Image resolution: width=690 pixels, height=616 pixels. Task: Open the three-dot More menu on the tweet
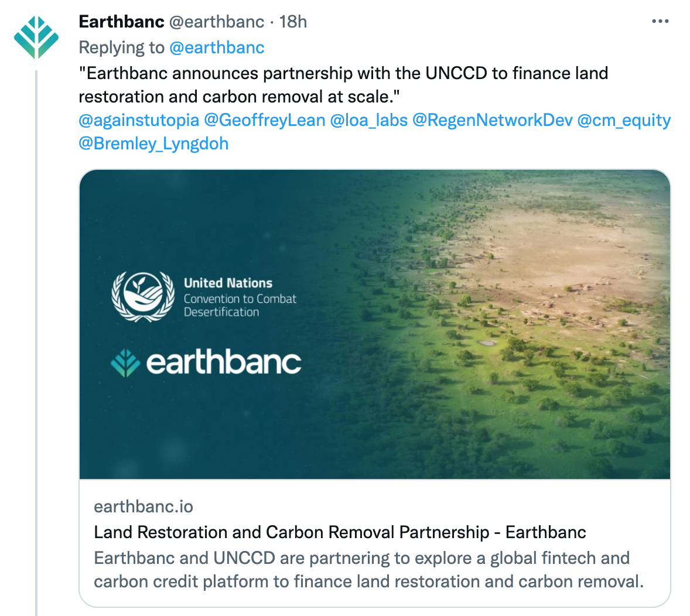pyautogui.click(x=660, y=22)
